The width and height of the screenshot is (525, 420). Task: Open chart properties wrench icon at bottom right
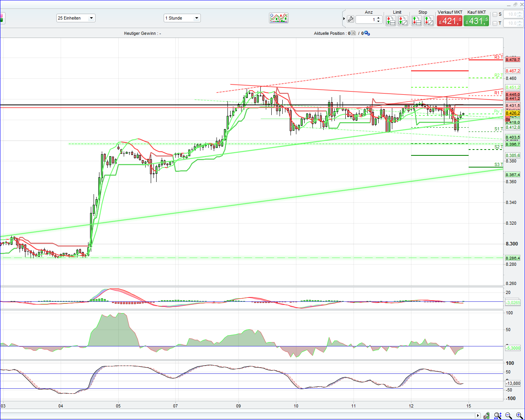pyautogui.click(x=487, y=416)
